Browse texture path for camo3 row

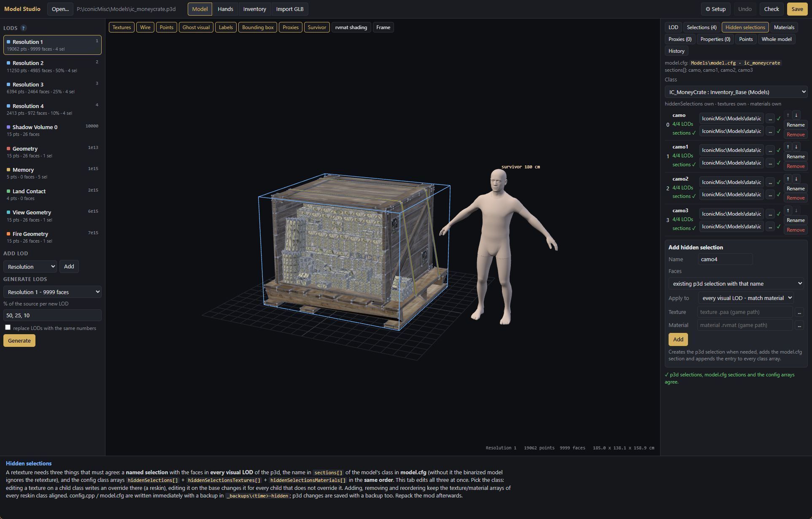point(770,214)
